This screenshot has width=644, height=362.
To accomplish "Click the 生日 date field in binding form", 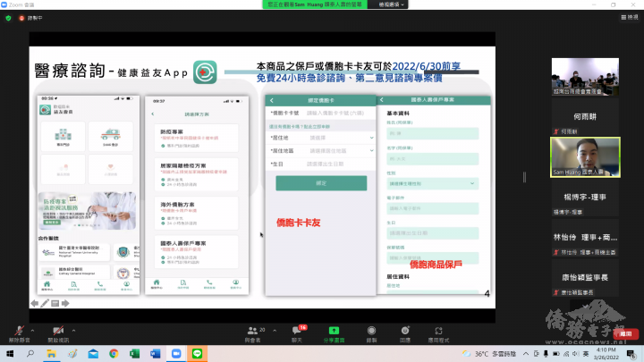I will coord(321,164).
